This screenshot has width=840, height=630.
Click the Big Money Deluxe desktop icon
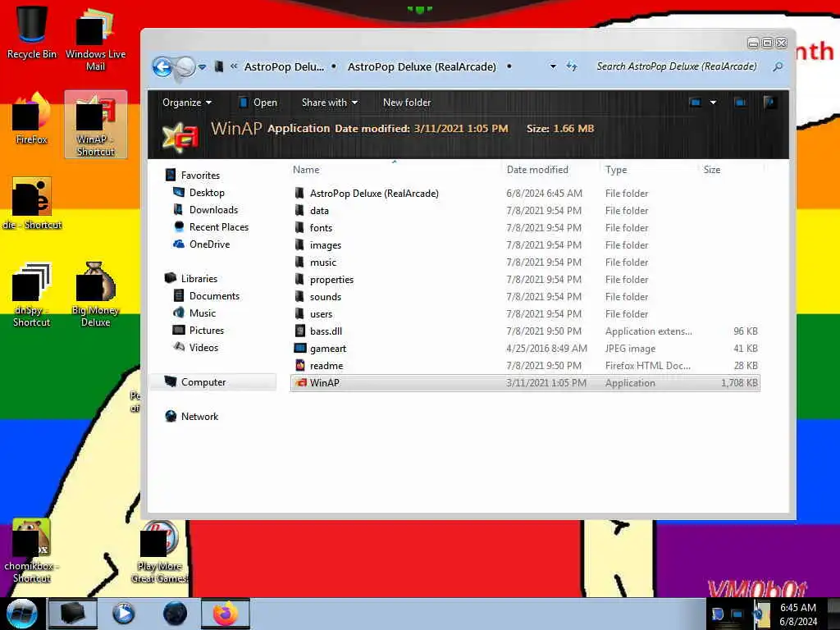point(95,294)
